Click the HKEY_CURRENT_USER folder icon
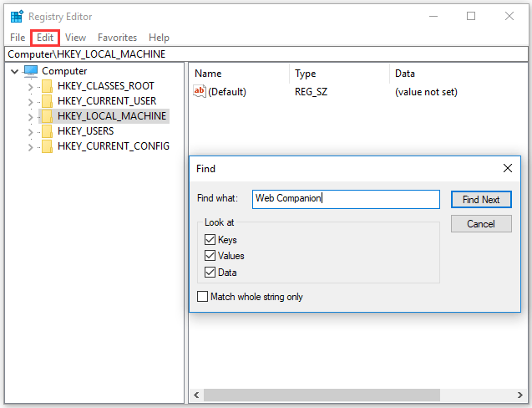The width and height of the screenshot is (532, 408). (x=47, y=101)
